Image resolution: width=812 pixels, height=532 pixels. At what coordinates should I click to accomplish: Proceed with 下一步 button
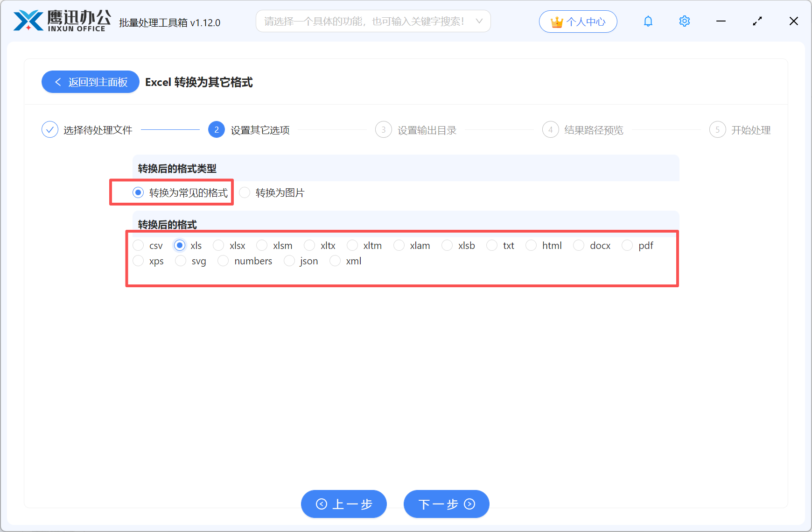(x=446, y=504)
